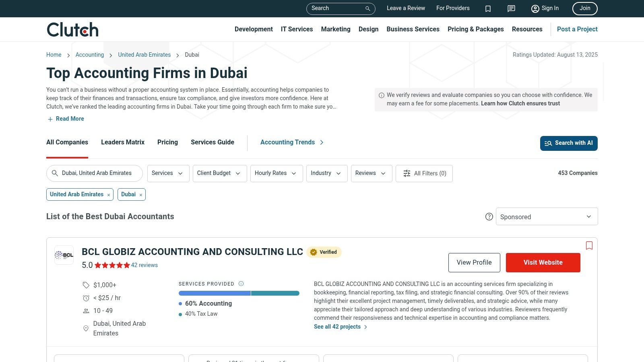This screenshot has height=362, width=644.
Task: Click See all 42 projects link
Action: click(x=341, y=327)
